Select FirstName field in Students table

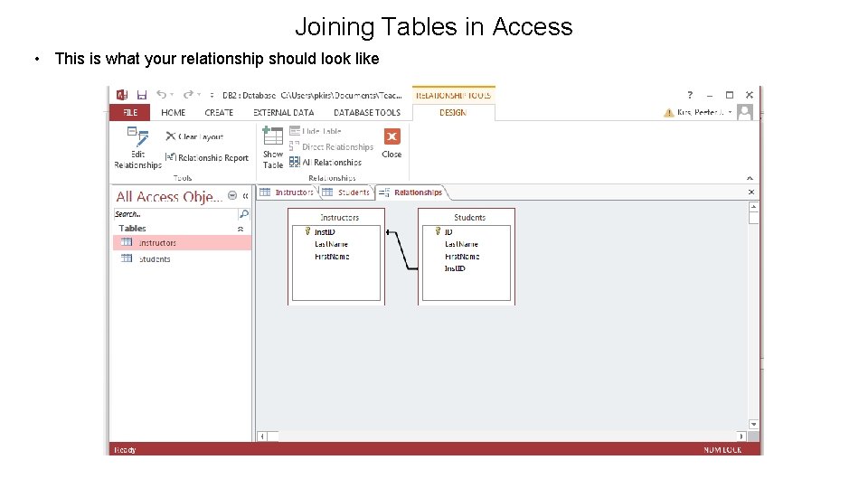(x=462, y=257)
